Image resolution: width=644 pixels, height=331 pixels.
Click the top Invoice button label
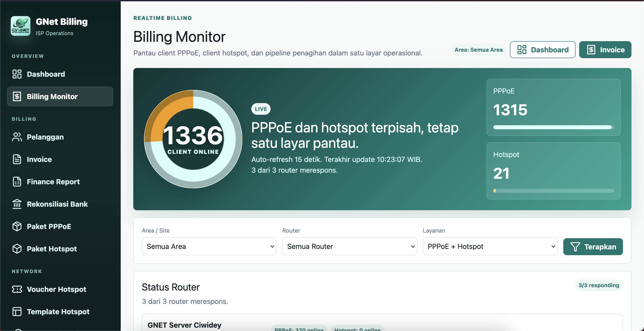(612, 50)
